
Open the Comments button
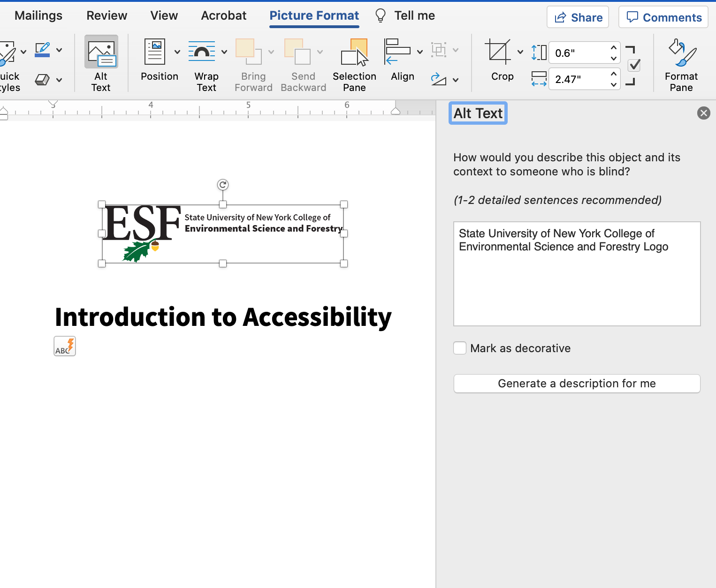[x=663, y=17]
